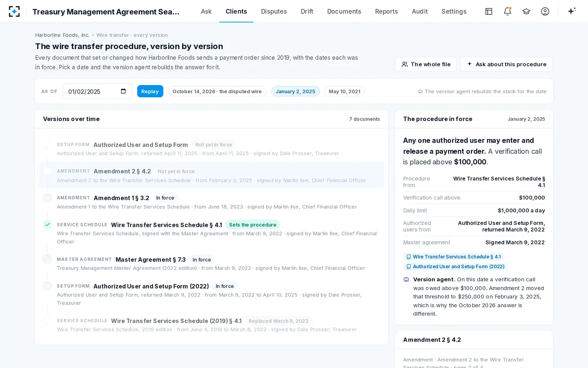This screenshot has height=368, width=588.
Task: Click the Master Agreement § 7.3 title
Action: tap(151, 260)
